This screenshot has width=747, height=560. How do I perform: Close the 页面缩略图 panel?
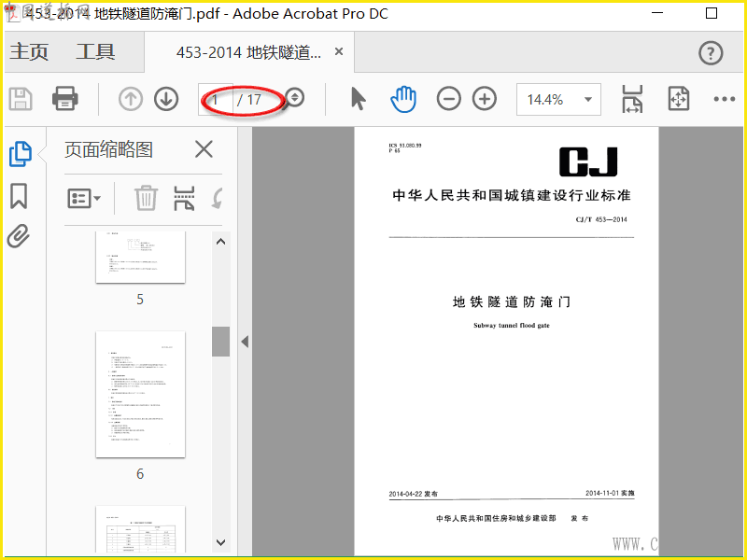(204, 149)
